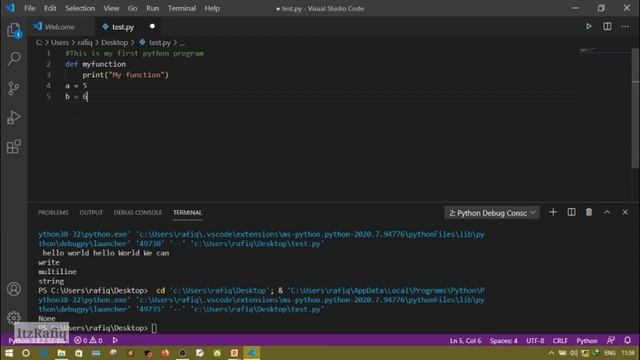This screenshot has width=640, height=360.
Task: Click the print("My function") line
Action: click(125, 75)
